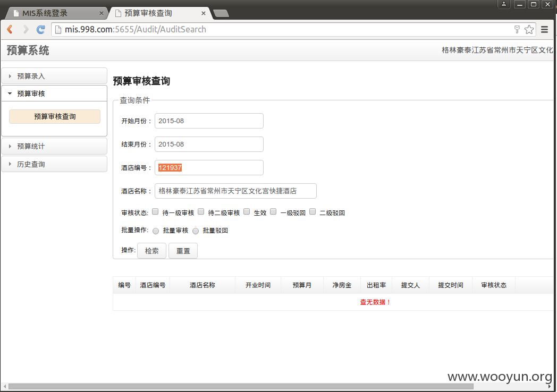Expand the 预算录入 sidebar section

pyautogui.click(x=54, y=76)
